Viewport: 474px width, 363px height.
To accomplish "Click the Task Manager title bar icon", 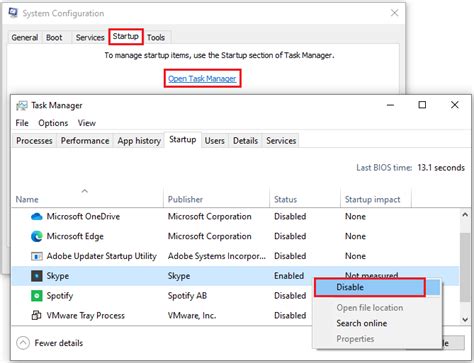I will 22,106.
